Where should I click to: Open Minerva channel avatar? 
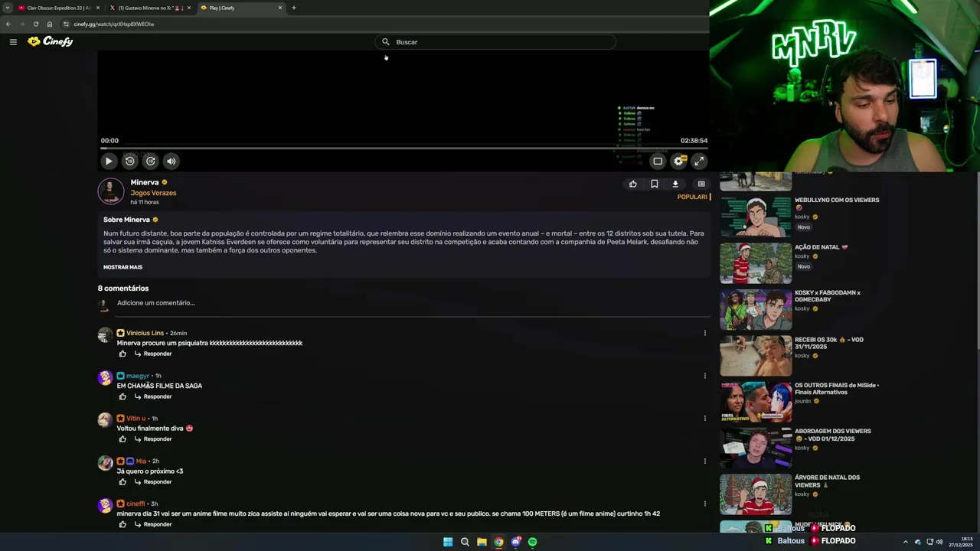[x=111, y=191]
